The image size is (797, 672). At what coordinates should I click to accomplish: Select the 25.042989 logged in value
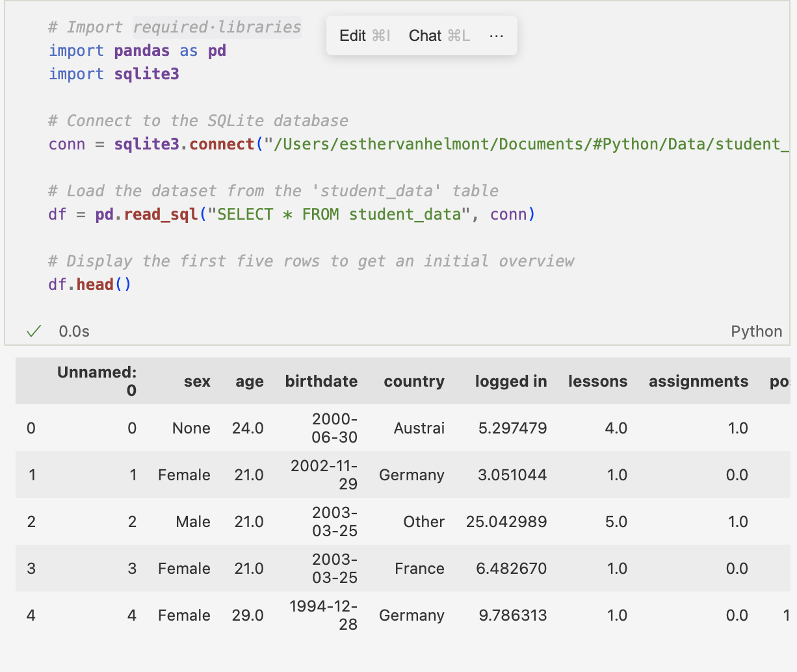(x=506, y=522)
